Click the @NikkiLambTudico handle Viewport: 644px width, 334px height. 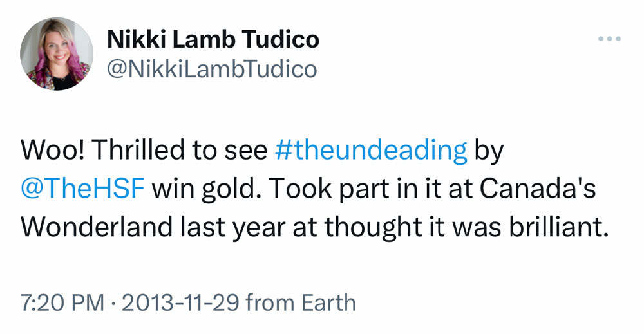[x=211, y=69]
